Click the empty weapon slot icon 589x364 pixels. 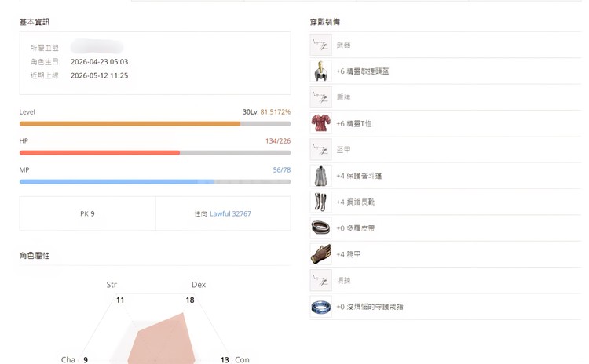point(320,45)
